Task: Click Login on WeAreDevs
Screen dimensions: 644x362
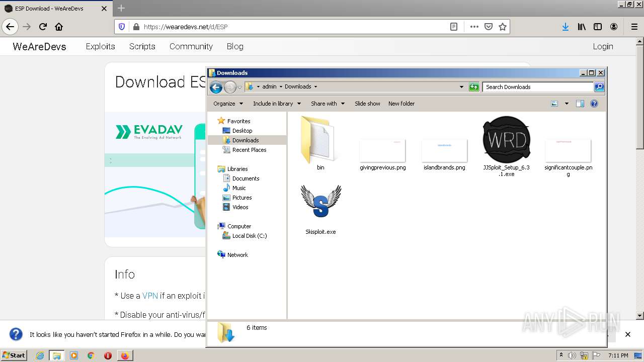Action: [603, 46]
